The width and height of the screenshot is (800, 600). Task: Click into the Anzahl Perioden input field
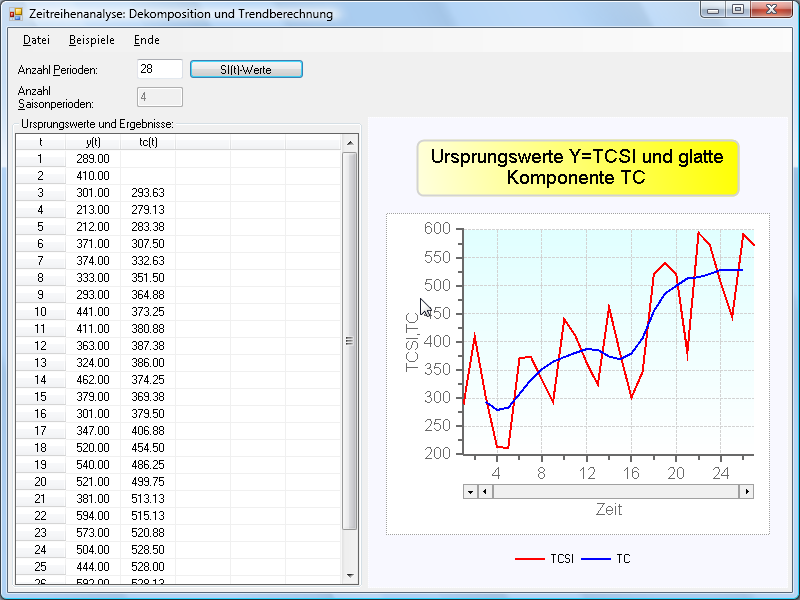pyautogui.click(x=159, y=69)
